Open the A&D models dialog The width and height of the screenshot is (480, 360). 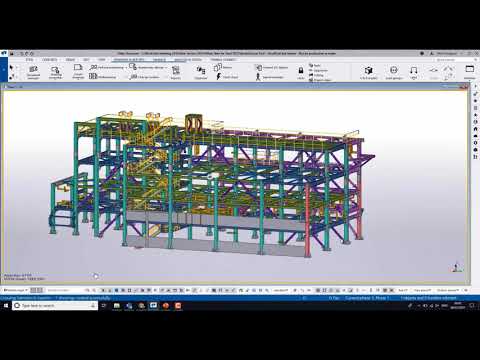point(368,72)
